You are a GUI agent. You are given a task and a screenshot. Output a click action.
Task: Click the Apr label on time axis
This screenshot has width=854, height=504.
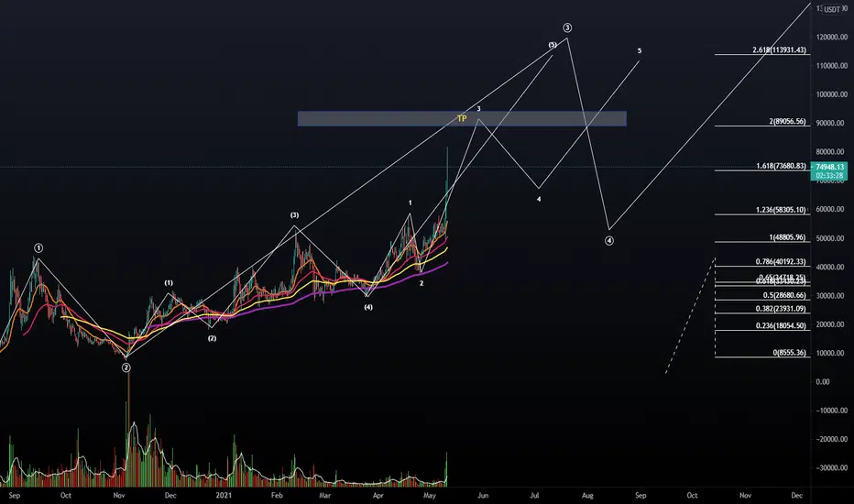point(378,495)
